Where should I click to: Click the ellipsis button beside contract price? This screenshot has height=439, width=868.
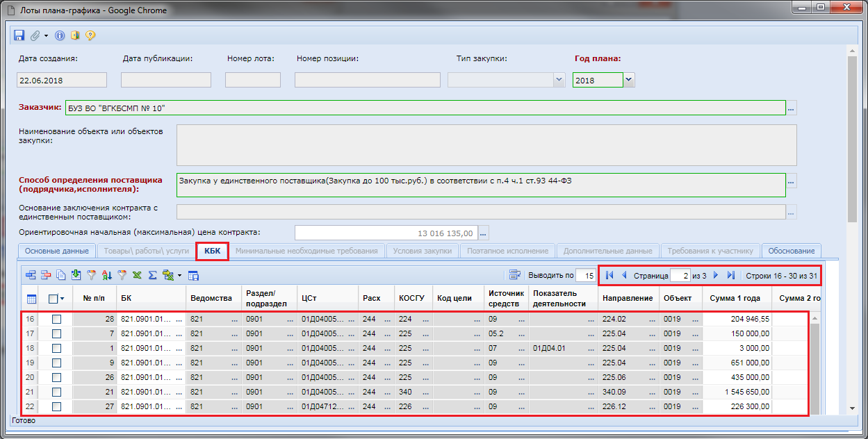click(x=484, y=233)
